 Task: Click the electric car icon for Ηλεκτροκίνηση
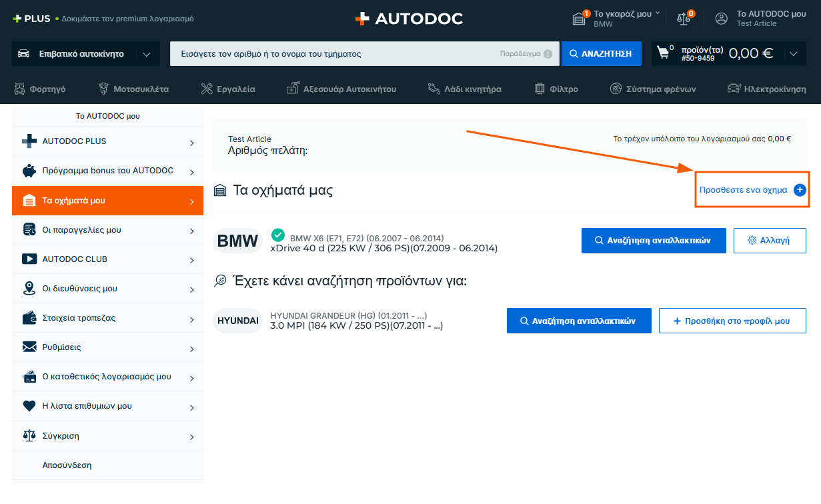[x=734, y=89]
